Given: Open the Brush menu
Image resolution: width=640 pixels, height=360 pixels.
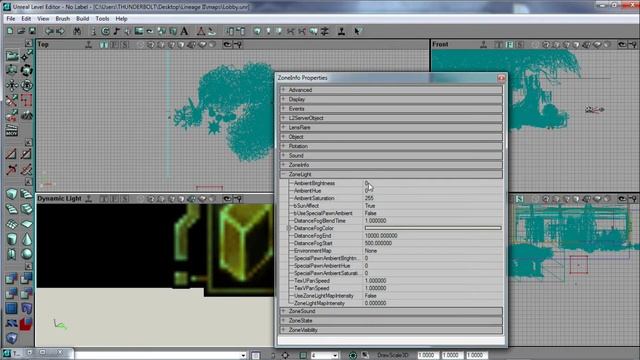Looking at the screenshot, I should (x=62, y=19).
